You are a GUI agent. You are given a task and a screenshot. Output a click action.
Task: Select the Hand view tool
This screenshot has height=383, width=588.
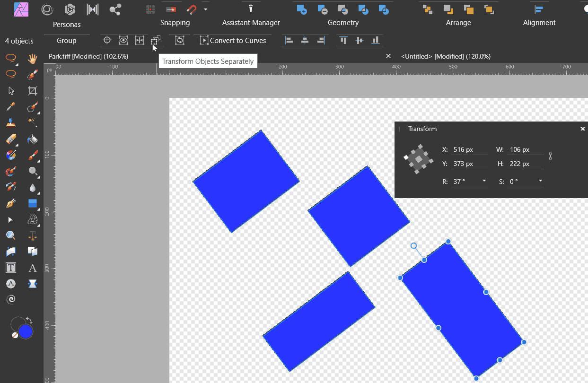tap(32, 59)
